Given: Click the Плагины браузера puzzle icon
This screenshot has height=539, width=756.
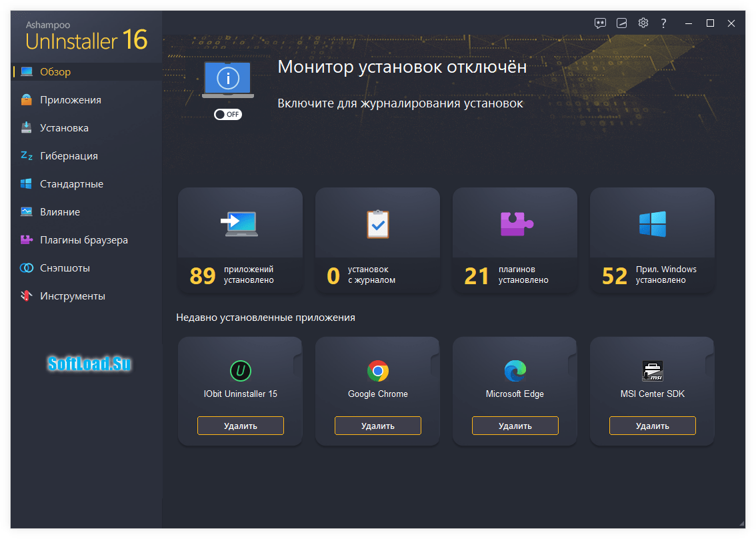Looking at the screenshot, I should pos(27,240).
